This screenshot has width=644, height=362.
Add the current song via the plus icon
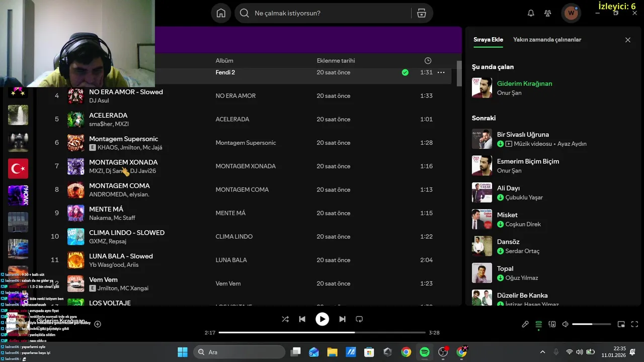[98, 324]
